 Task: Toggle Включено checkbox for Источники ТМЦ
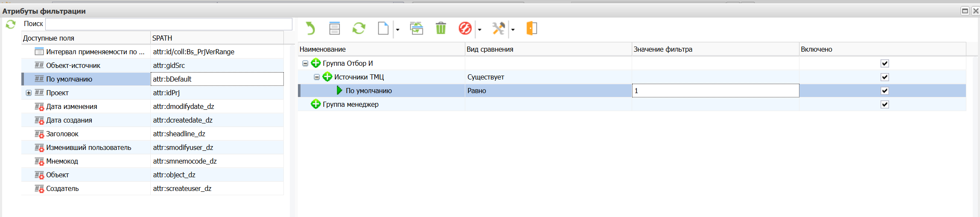point(884,77)
